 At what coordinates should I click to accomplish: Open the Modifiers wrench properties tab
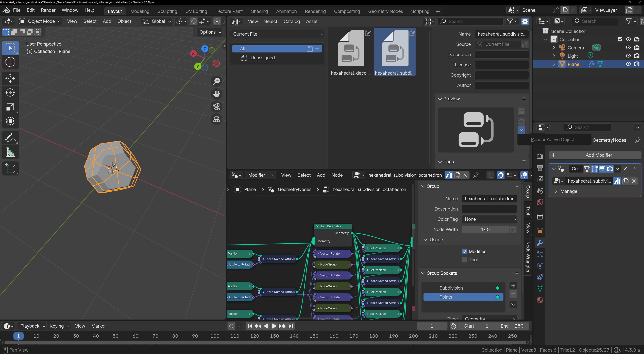540,243
